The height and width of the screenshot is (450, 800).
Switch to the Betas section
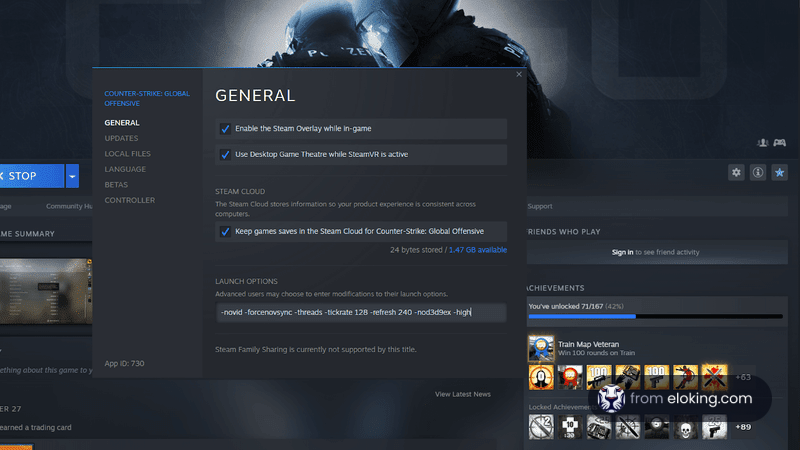[x=116, y=185]
